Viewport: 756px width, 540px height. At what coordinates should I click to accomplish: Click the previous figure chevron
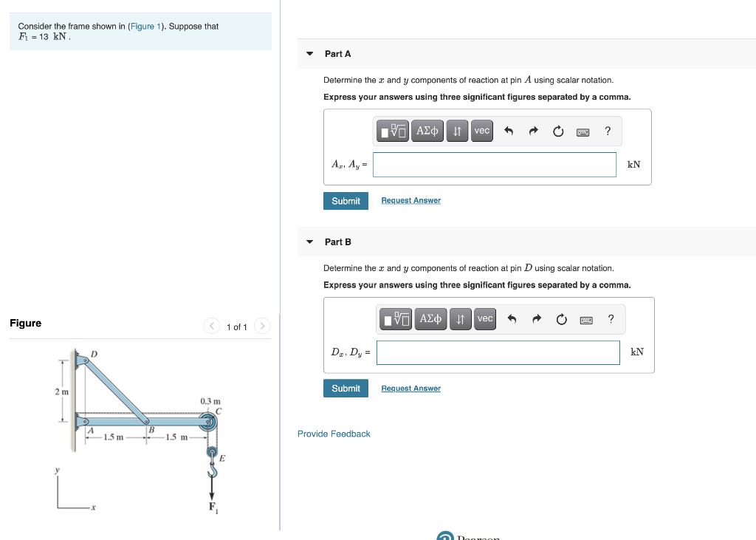[x=211, y=326]
